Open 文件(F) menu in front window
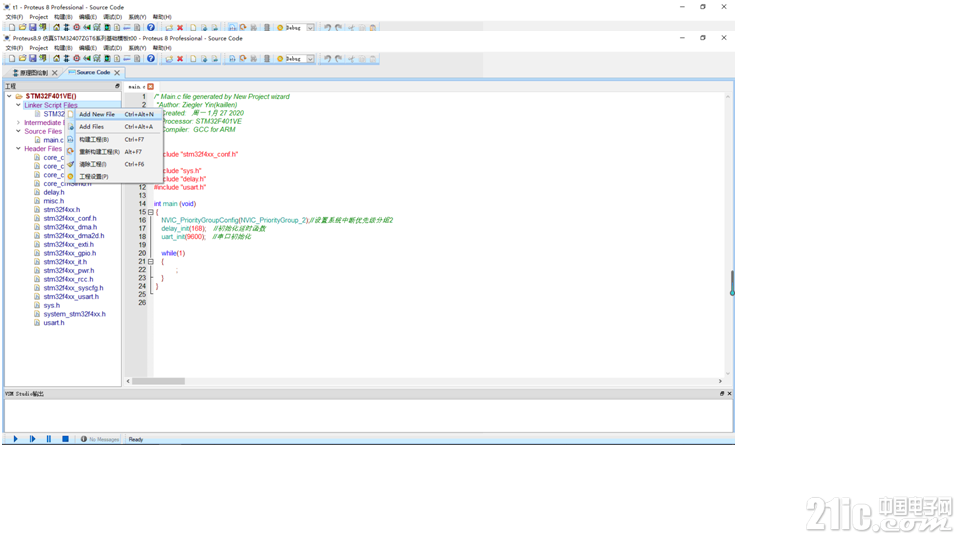The height and width of the screenshot is (540, 960). [x=14, y=48]
